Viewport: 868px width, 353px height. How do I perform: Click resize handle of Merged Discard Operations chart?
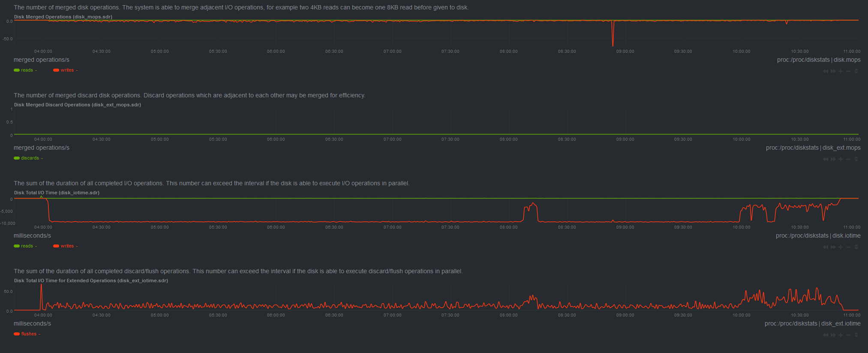(x=856, y=159)
